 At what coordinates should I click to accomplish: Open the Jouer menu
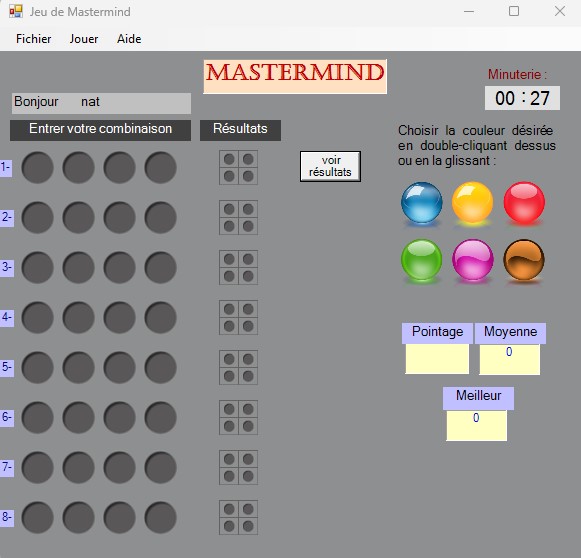[84, 39]
